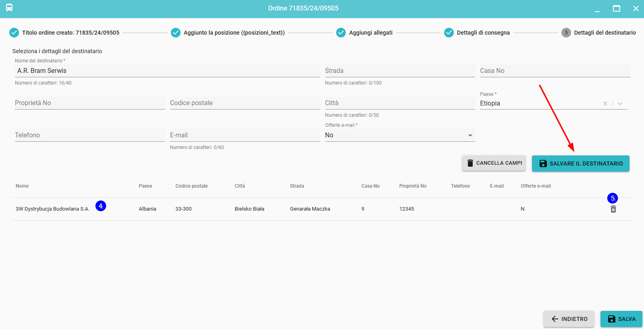This screenshot has height=329, width=644.
Task: Click the Salva button at bottom
Action: [621, 319]
